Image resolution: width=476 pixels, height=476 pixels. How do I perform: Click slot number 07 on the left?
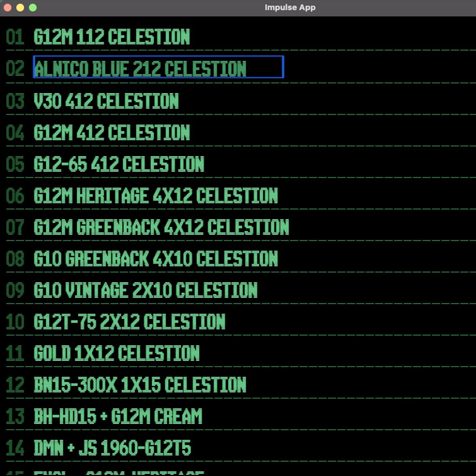(16, 227)
